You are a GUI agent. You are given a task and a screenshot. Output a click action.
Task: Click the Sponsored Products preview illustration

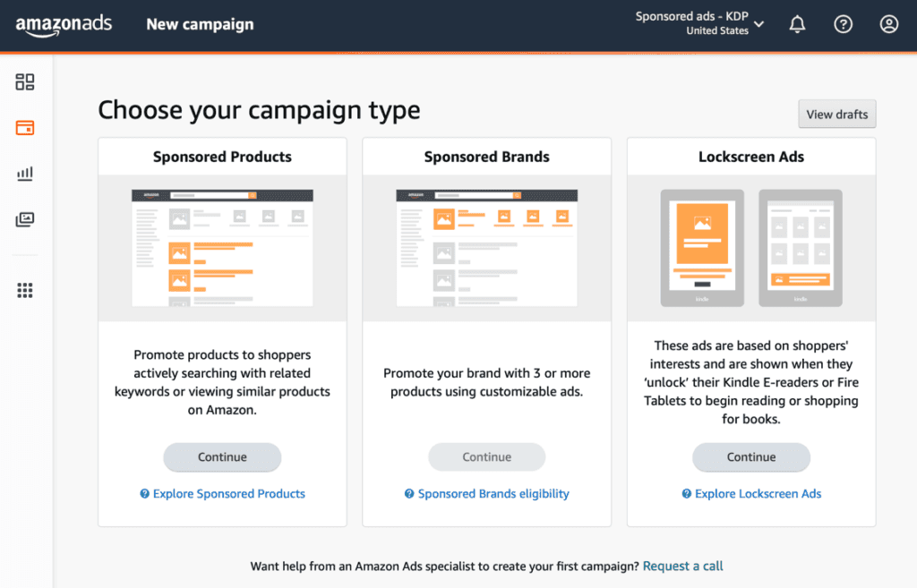(222, 248)
